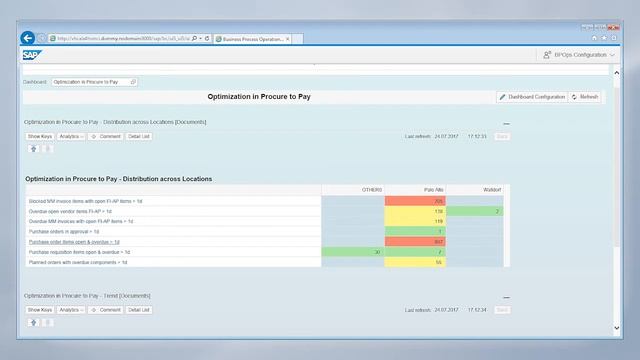This screenshot has height=360, width=640.
Task: Open Detail List in Distribution panel
Action: pos(139,136)
